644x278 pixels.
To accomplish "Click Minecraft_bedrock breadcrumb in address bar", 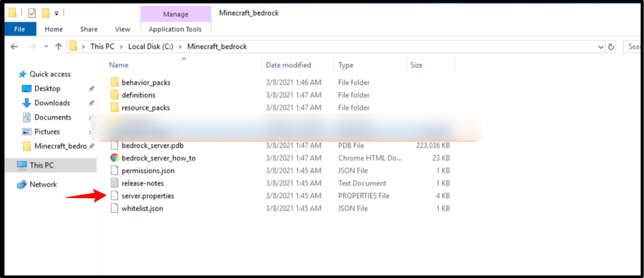I will pos(217,46).
